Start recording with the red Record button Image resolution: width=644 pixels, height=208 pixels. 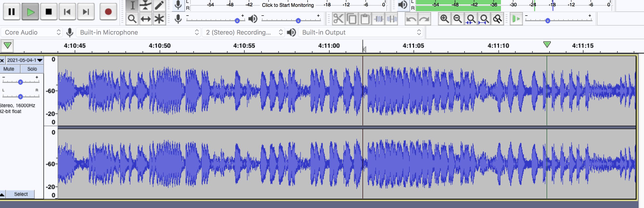pos(108,12)
